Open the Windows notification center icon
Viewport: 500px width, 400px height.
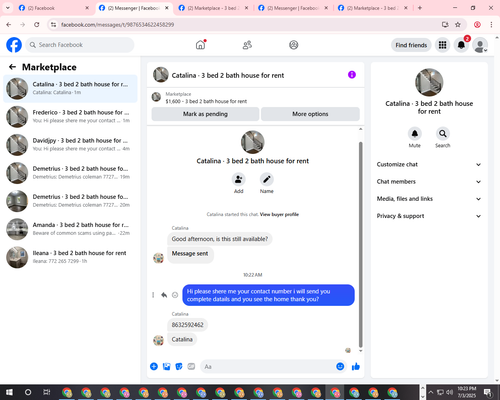488,392
